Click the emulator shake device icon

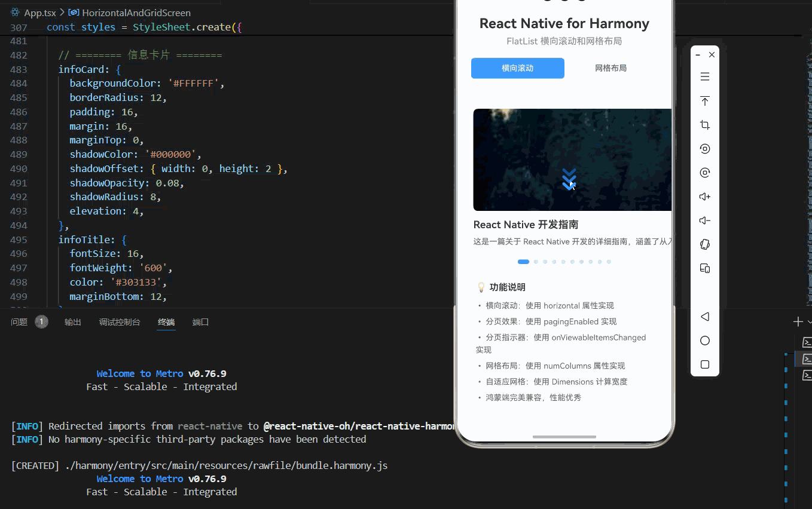[x=705, y=244]
